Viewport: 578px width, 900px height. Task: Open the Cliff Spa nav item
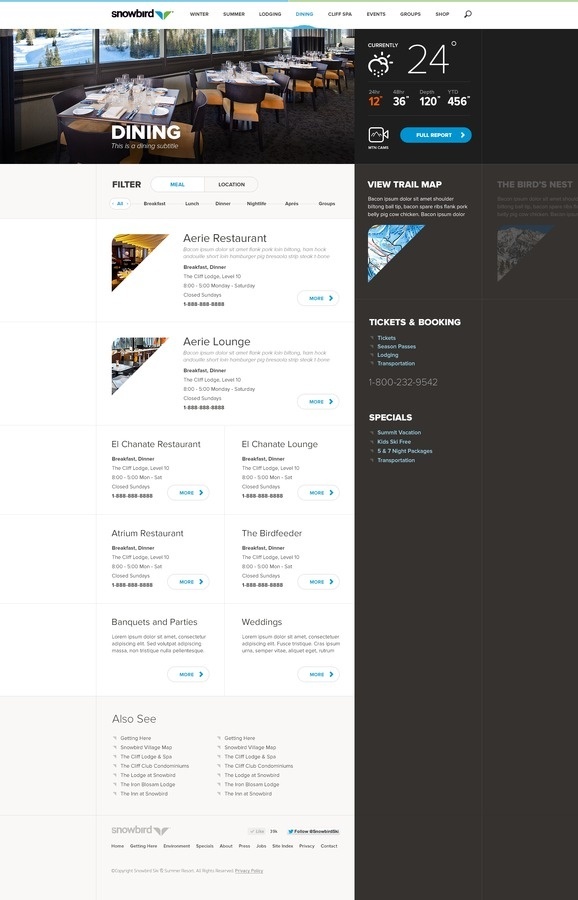[x=340, y=14]
